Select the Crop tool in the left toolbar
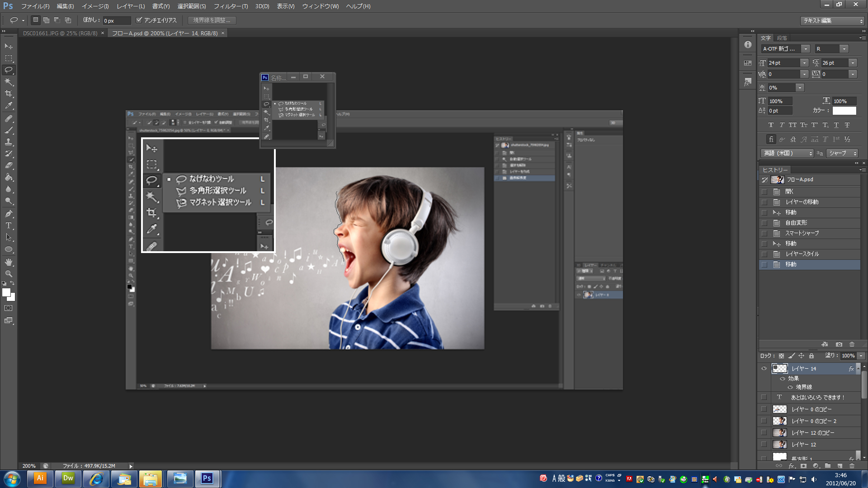 point(9,94)
